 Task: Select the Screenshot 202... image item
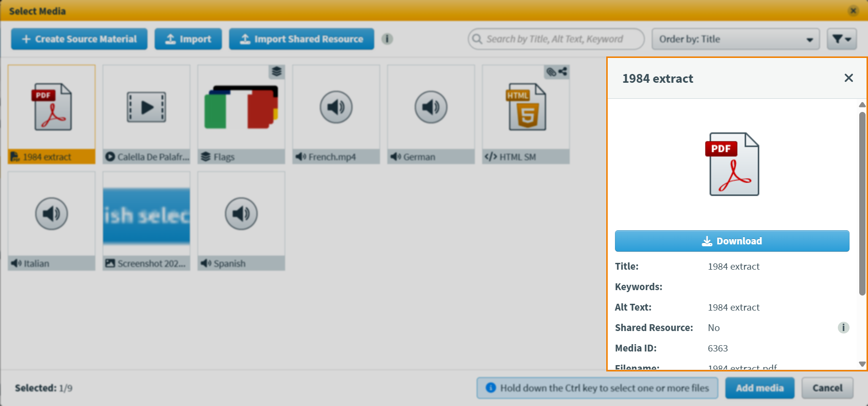tap(146, 221)
